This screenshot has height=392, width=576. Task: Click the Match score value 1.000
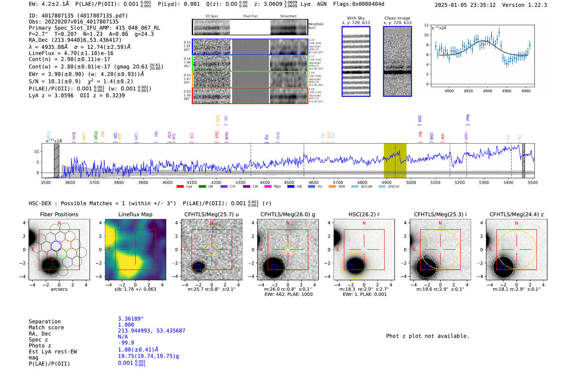click(x=126, y=325)
